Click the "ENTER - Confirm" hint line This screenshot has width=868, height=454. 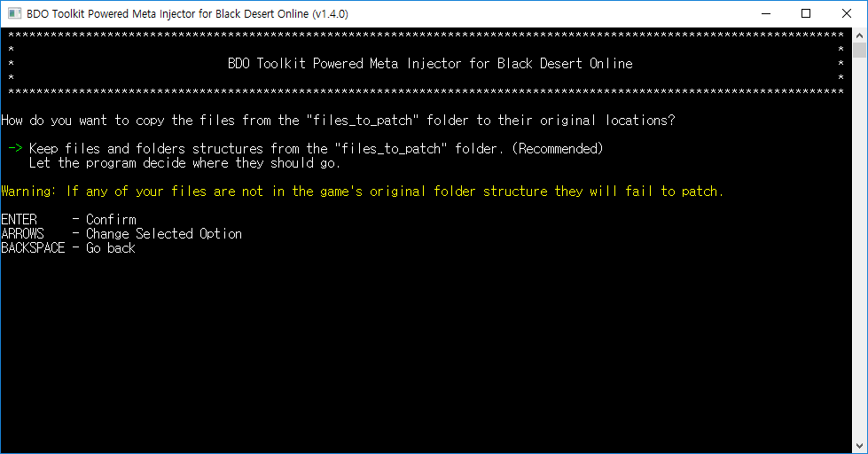point(68,220)
